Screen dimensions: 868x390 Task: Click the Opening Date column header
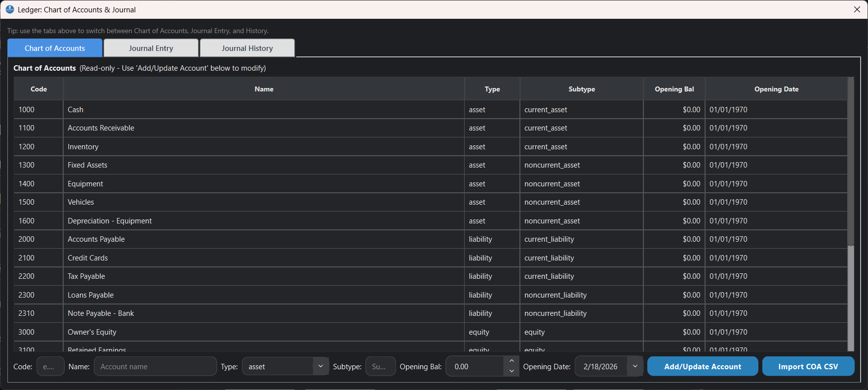[x=776, y=89]
